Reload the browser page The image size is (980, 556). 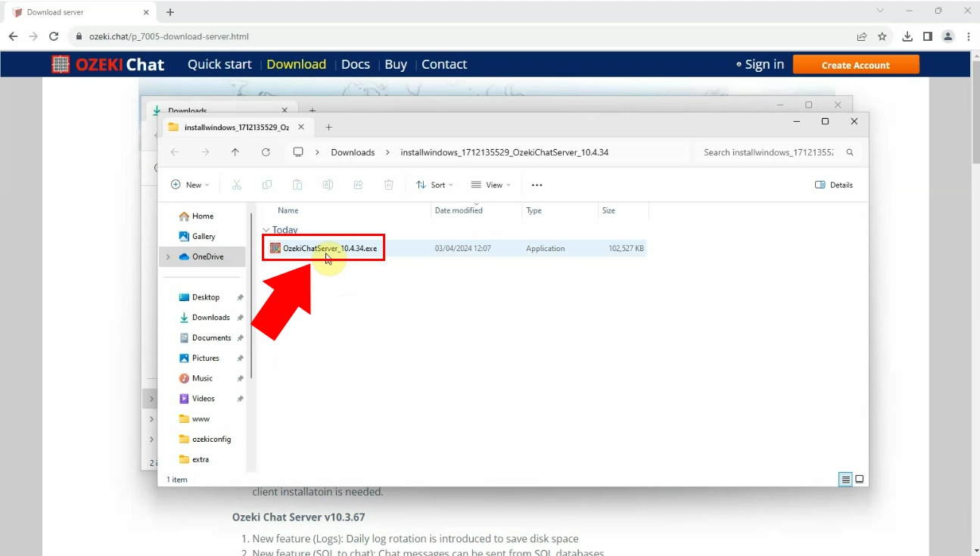pos(54,36)
